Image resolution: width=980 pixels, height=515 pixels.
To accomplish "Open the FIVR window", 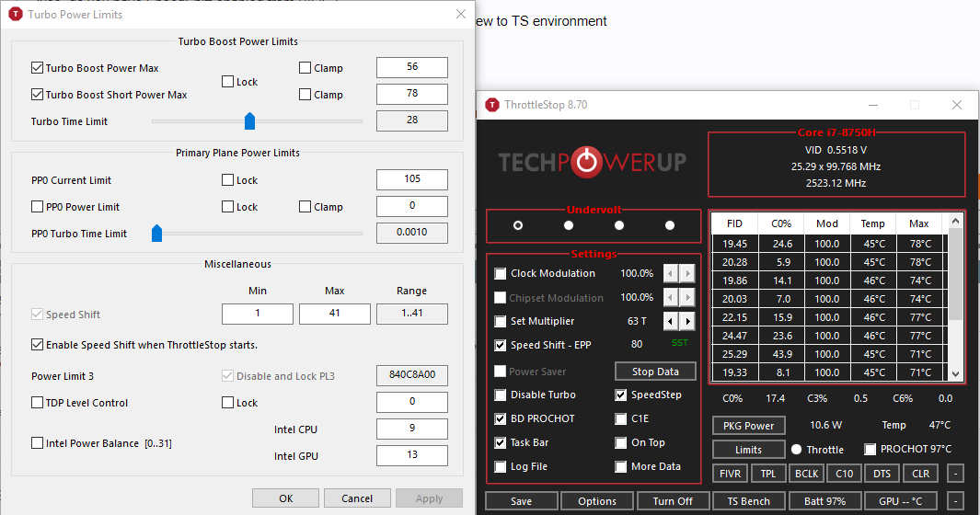I will point(729,474).
